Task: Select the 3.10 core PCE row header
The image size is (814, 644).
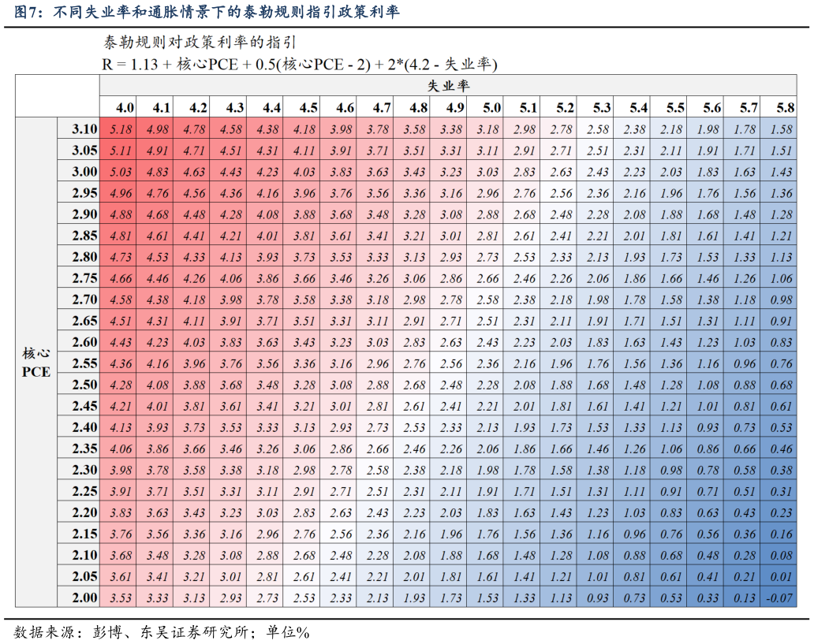Action: [x=84, y=129]
